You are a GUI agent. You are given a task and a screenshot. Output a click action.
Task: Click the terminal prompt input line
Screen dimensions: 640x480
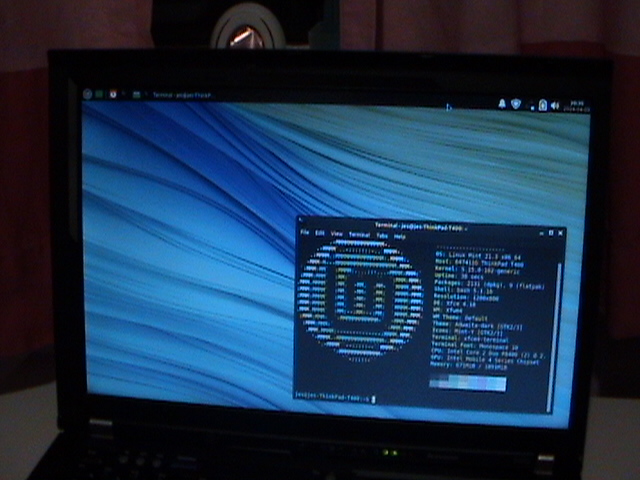[x=335, y=398]
